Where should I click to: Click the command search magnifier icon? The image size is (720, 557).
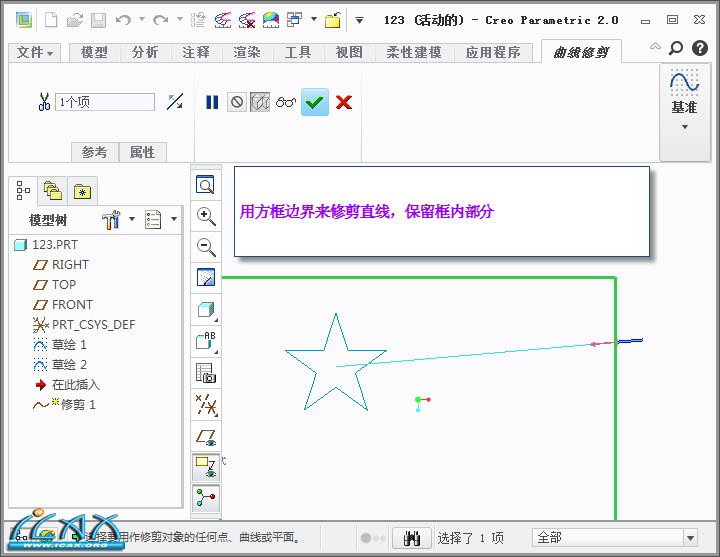point(676,47)
